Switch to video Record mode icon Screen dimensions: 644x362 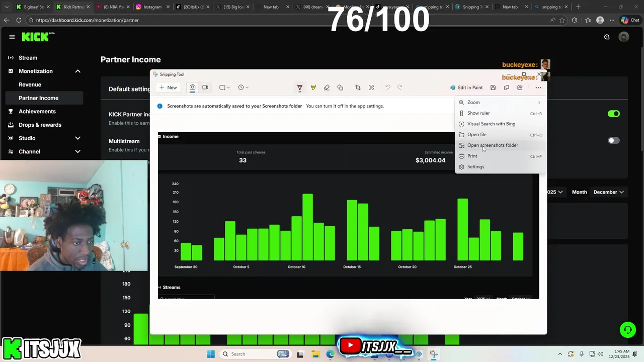click(x=205, y=87)
